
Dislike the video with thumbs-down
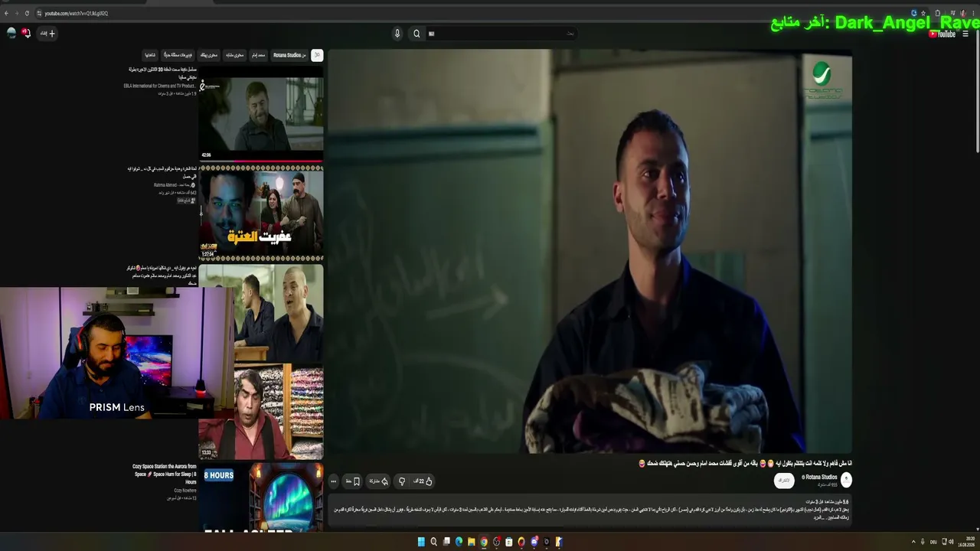401,481
